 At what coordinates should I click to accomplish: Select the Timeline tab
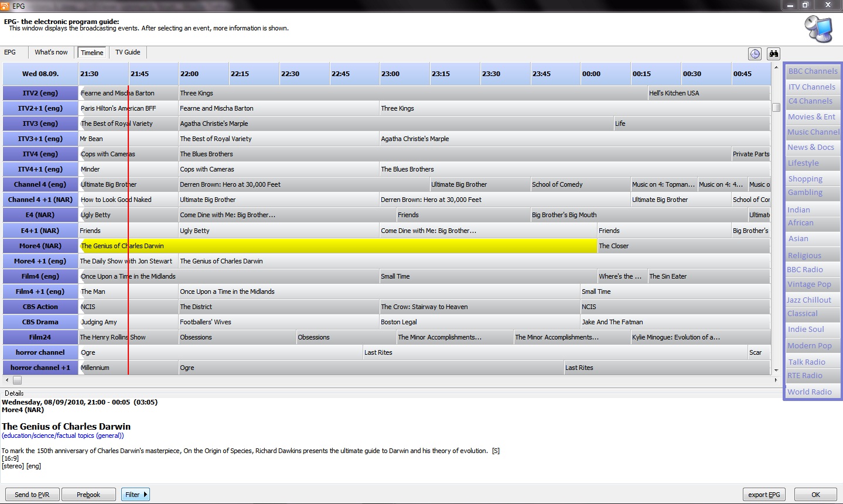pos(92,53)
